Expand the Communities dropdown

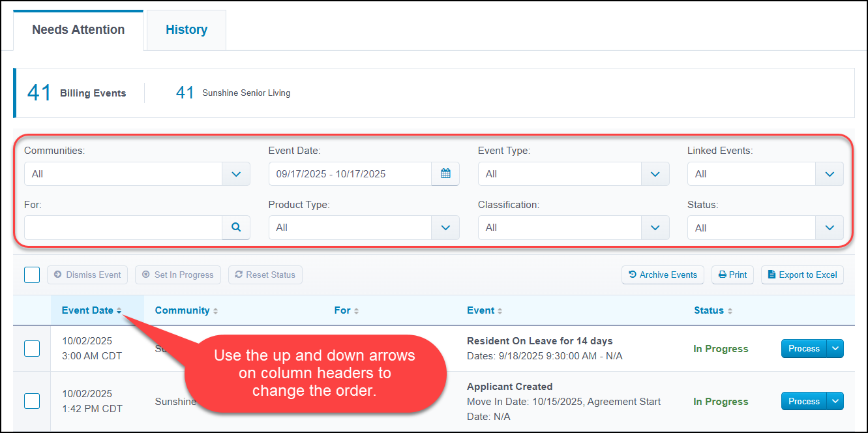point(236,174)
